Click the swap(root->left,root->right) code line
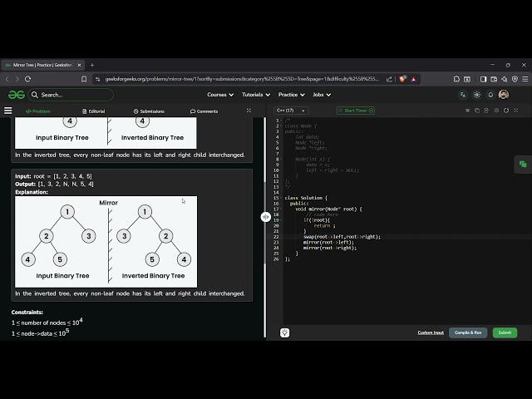This screenshot has height=399, width=532. 342,237
